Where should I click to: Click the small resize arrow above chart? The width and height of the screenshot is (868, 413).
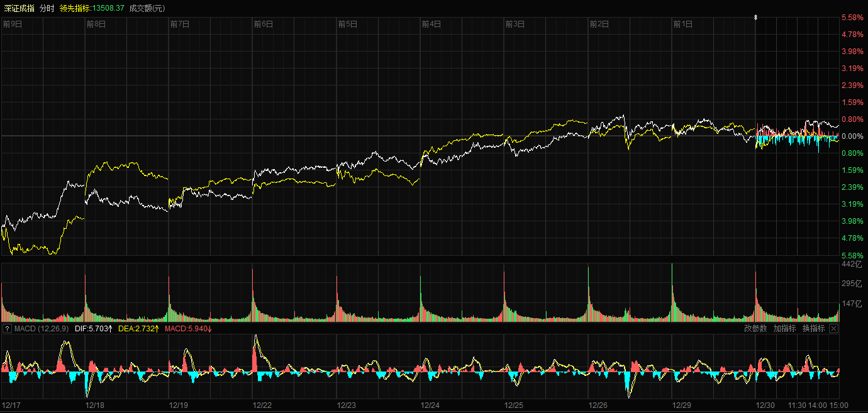point(755,18)
